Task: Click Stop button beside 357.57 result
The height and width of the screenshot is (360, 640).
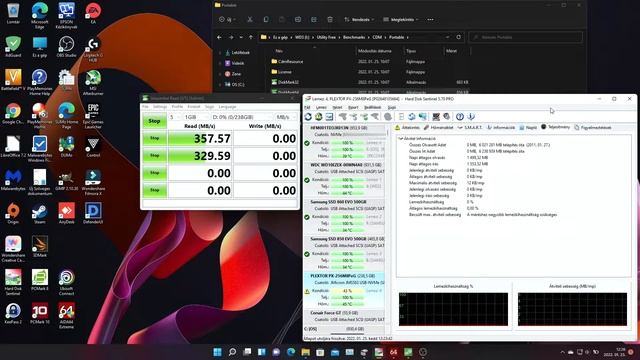Action: click(x=154, y=138)
